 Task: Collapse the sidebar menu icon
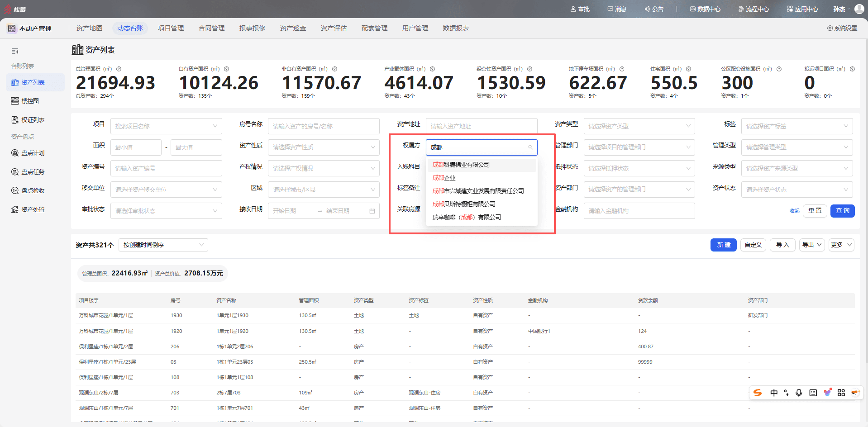pos(15,51)
